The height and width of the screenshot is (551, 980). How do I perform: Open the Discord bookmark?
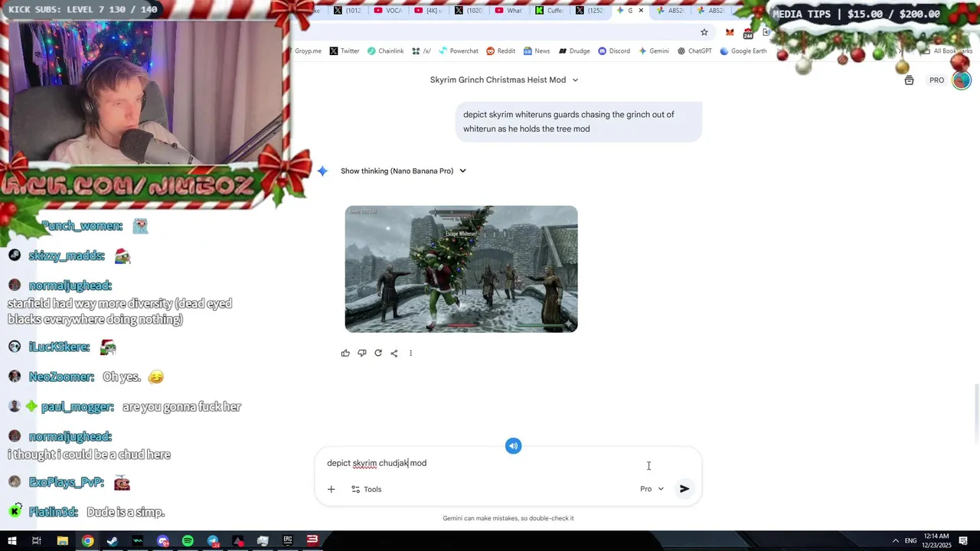tap(614, 51)
